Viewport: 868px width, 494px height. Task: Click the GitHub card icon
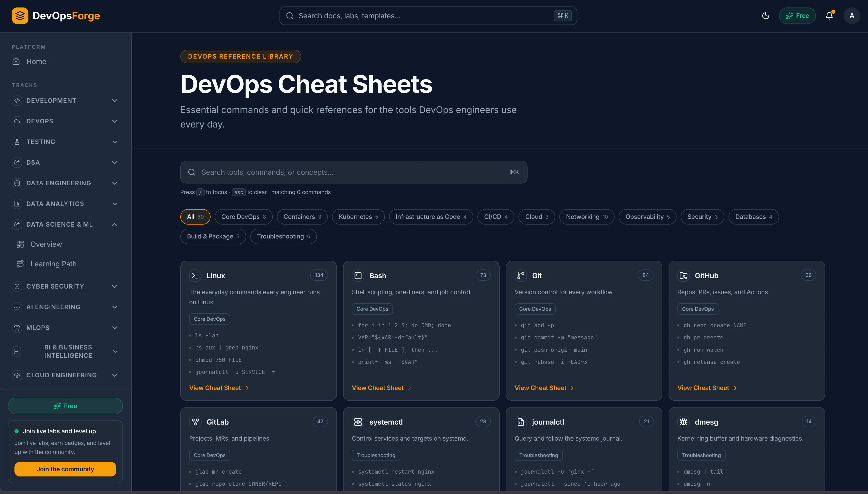683,275
